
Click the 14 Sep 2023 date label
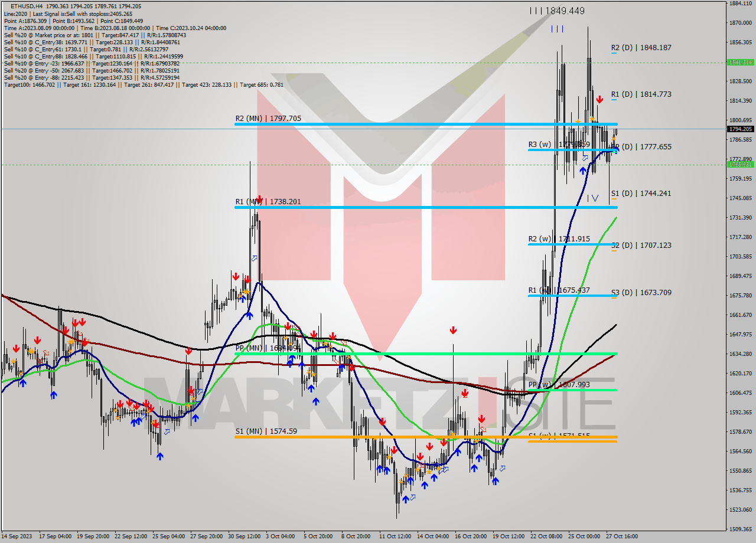(18, 537)
